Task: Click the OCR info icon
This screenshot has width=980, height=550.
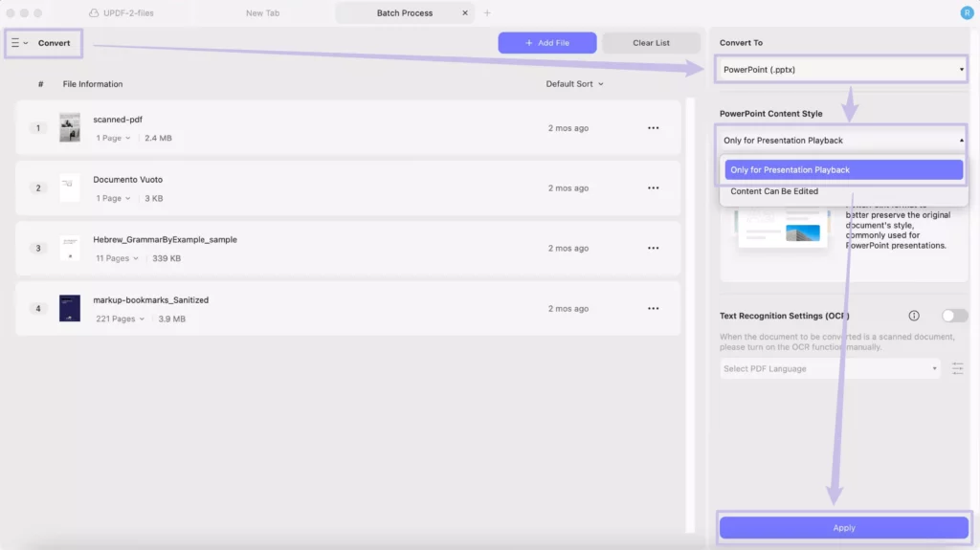Action: point(913,316)
